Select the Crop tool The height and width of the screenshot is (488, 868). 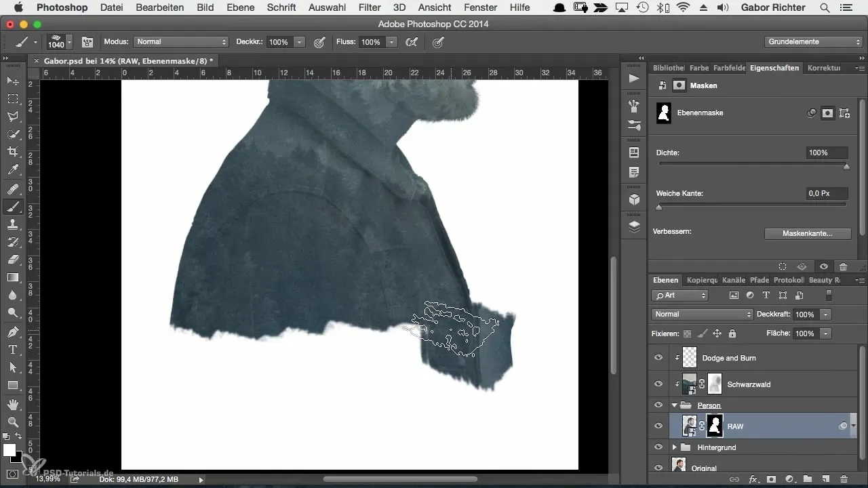coord(12,152)
